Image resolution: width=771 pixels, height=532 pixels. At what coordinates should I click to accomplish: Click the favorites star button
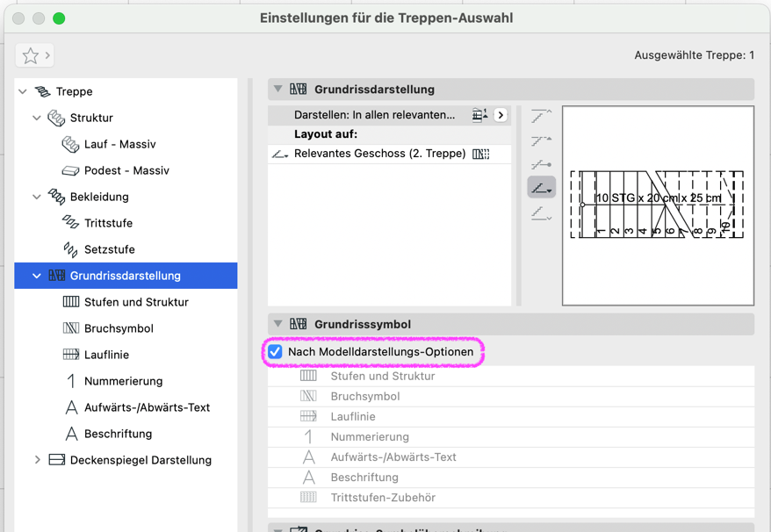(x=34, y=55)
